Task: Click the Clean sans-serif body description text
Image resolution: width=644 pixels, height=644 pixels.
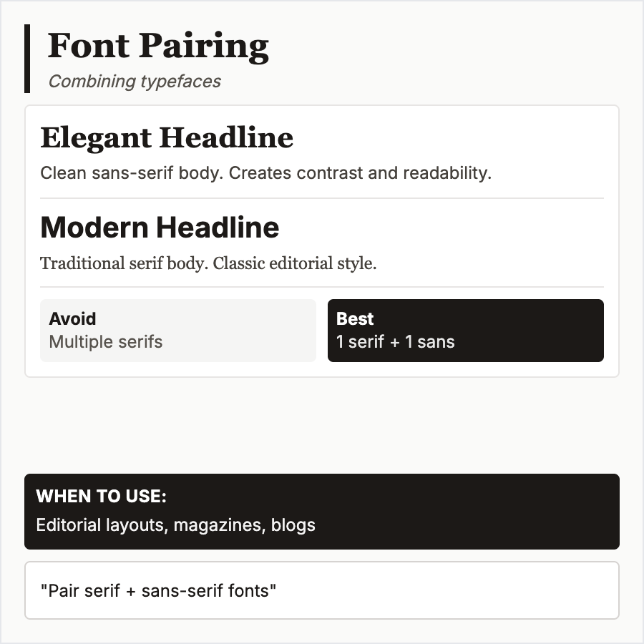Action: pyautogui.click(x=265, y=173)
